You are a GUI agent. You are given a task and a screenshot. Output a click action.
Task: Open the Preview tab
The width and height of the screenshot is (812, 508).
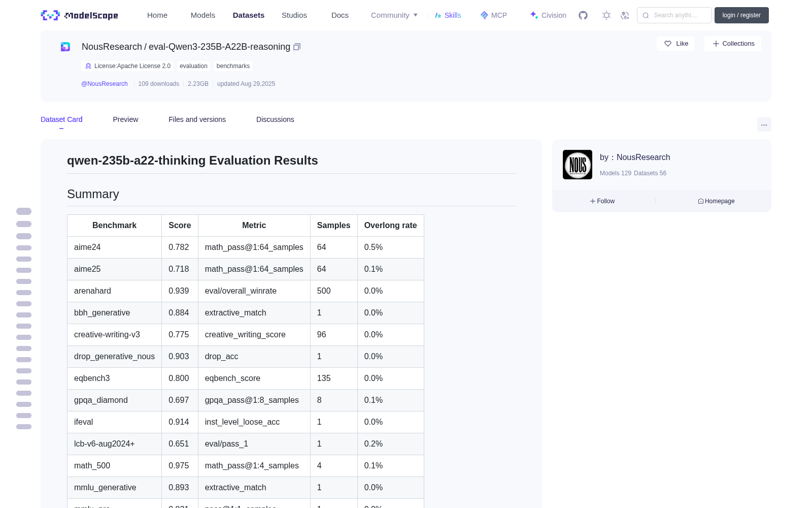coord(125,119)
